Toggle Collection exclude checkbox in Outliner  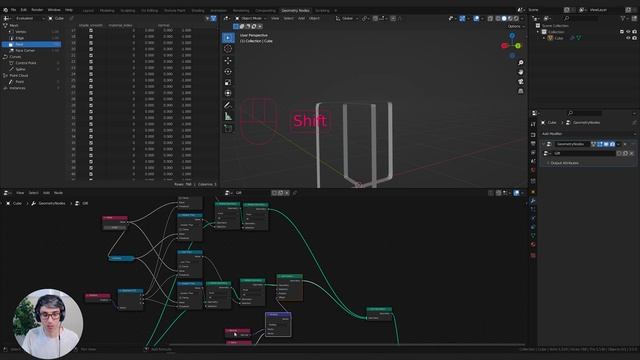[622, 31]
